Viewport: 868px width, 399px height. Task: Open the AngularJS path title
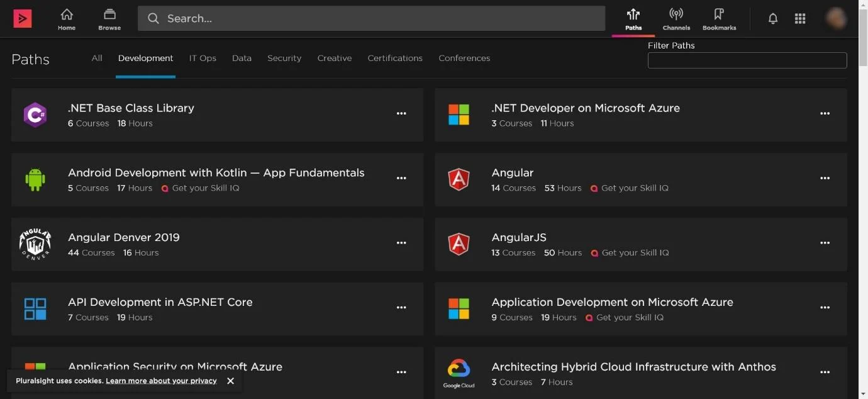[x=519, y=237]
